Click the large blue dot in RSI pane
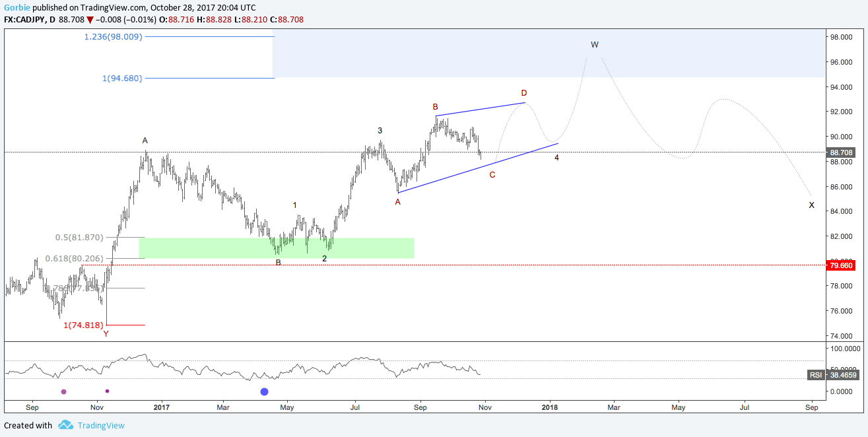Screen dimensions: 868x437 (265, 392)
